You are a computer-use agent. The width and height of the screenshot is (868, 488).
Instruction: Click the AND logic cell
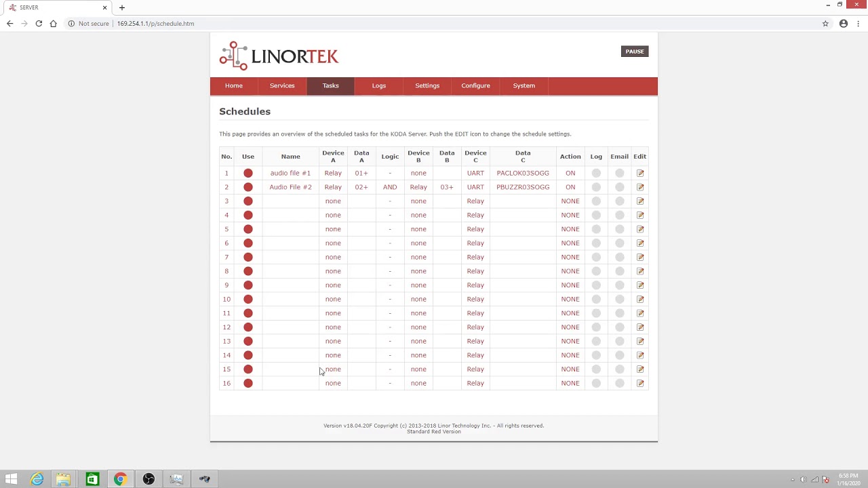pos(390,187)
